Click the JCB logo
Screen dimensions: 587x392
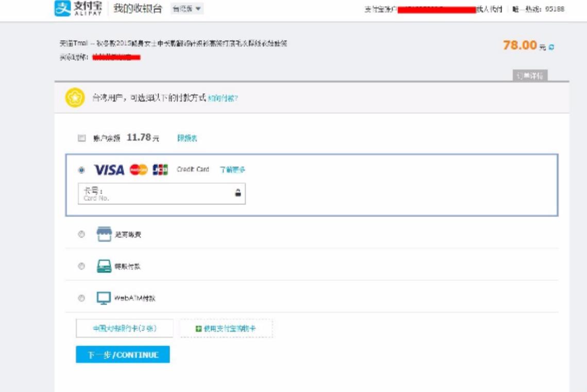(160, 169)
